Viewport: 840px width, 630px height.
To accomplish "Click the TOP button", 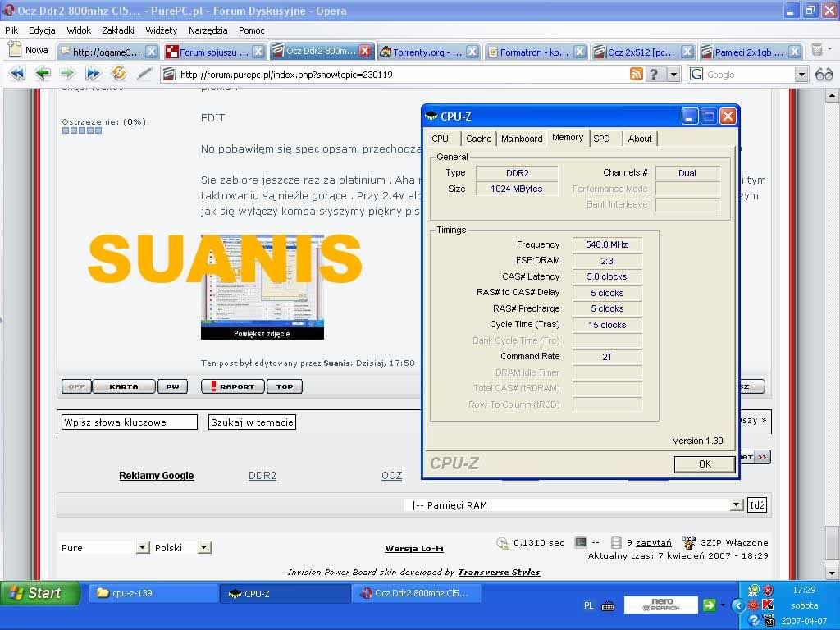I will [285, 386].
